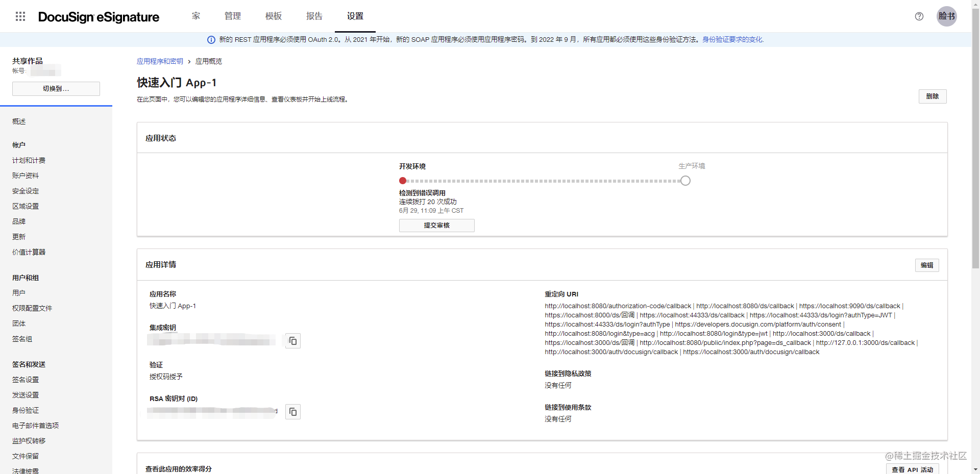Click the 删除 button
Screen dimensions: 980x474
(x=933, y=96)
